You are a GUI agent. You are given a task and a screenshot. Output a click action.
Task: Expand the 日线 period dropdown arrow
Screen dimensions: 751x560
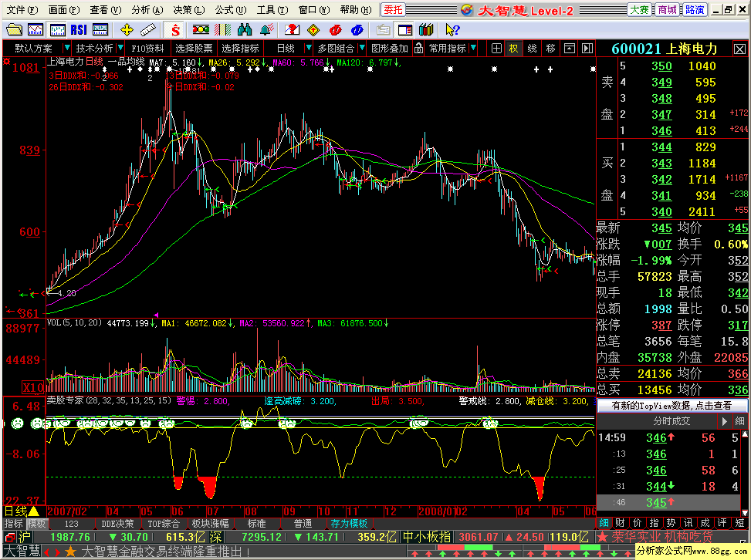pos(309,48)
